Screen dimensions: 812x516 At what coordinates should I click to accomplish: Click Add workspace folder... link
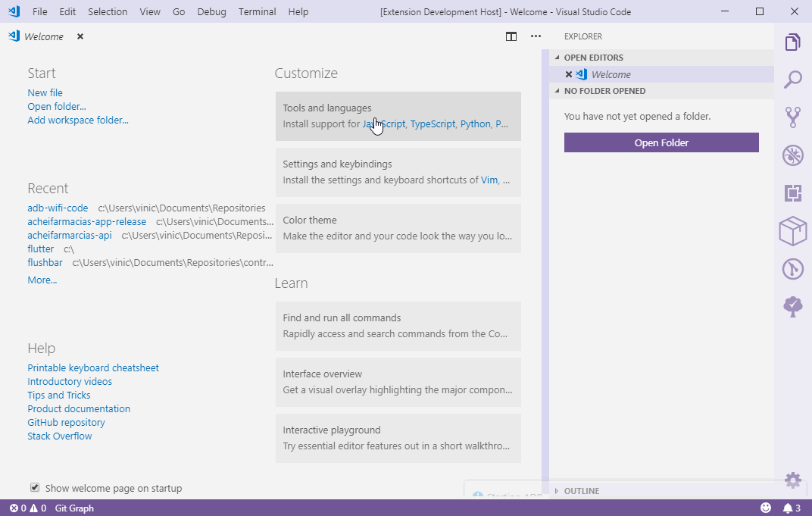[78, 120]
